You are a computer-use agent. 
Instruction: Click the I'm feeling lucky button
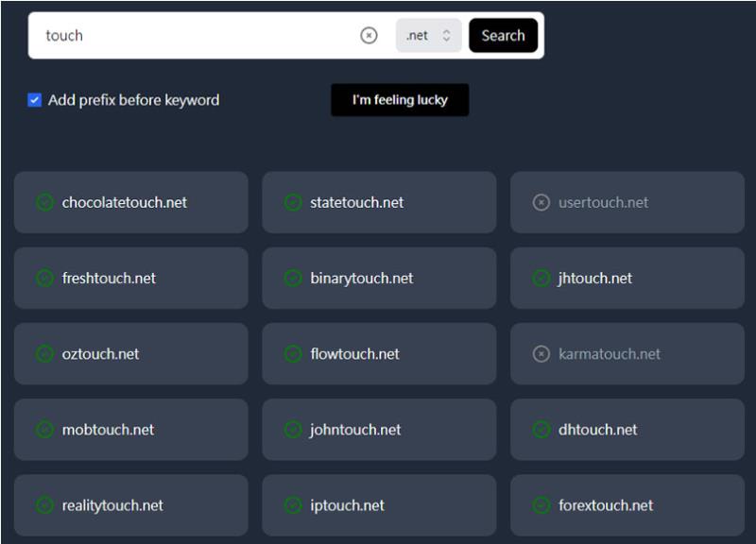point(400,100)
